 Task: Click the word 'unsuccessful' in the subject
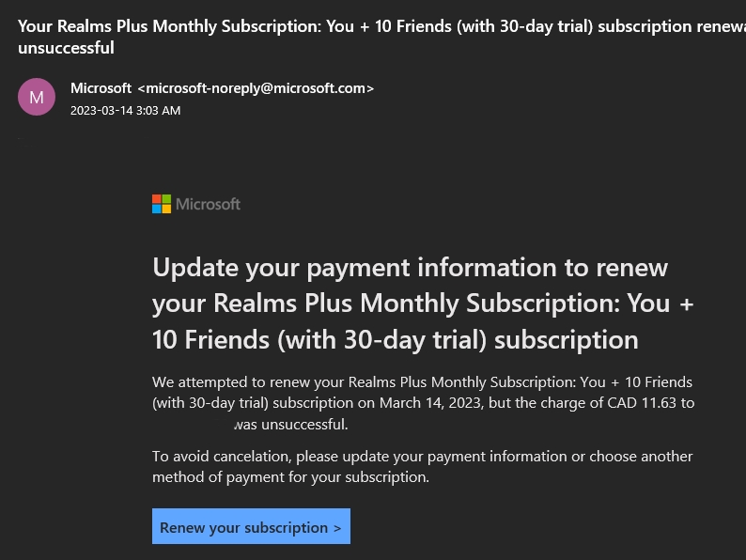[x=66, y=47]
